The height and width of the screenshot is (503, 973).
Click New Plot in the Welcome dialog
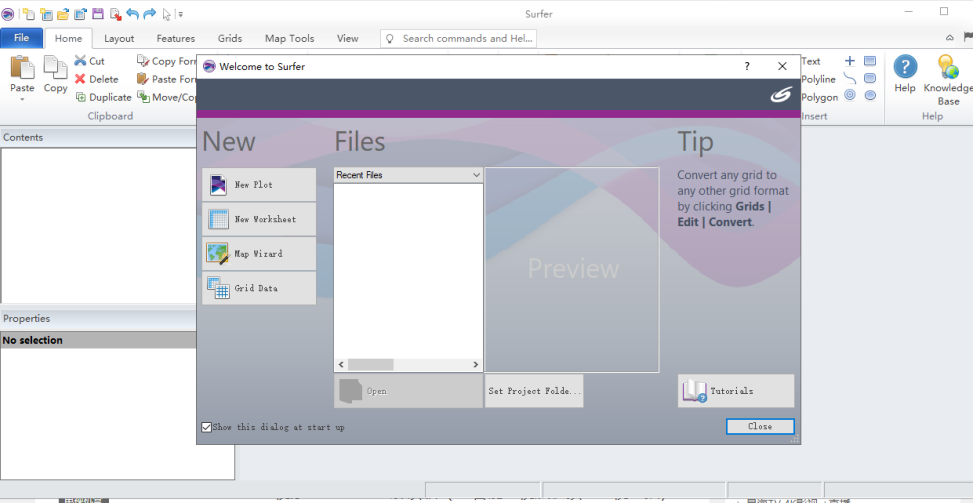(x=259, y=185)
